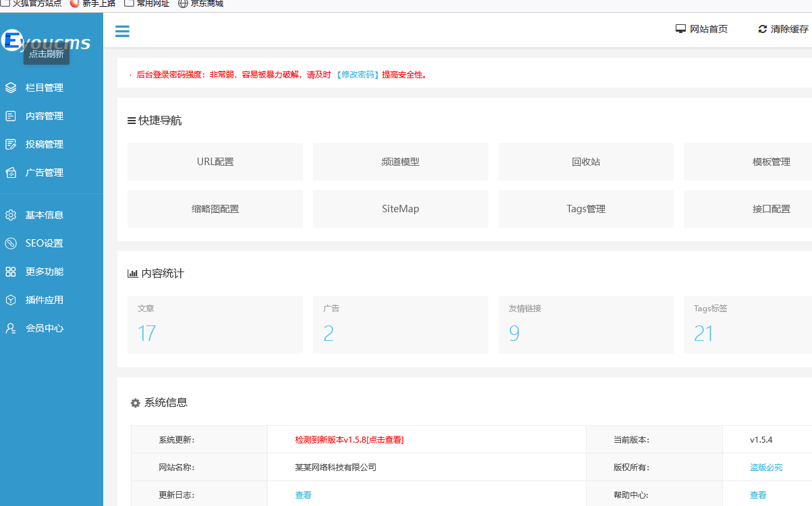Click the 某某网络科技有限公司 site name
812x506 pixels.
pos(336,468)
